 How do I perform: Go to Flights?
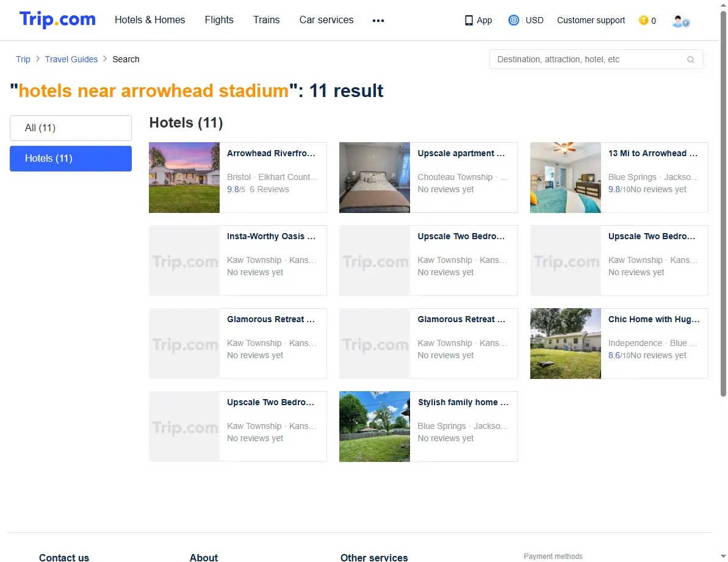click(x=219, y=20)
